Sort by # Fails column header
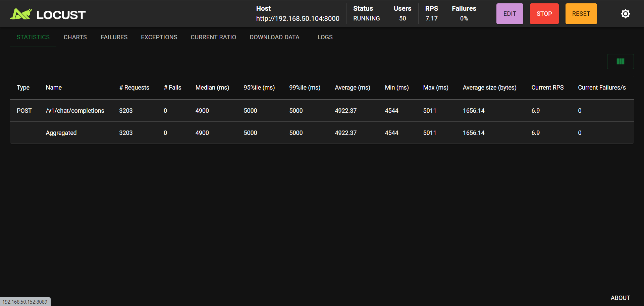The height and width of the screenshot is (306, 644). (172, 88)
